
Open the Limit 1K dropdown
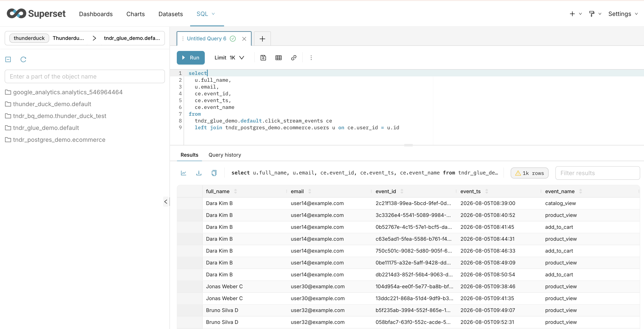[229, 58]
